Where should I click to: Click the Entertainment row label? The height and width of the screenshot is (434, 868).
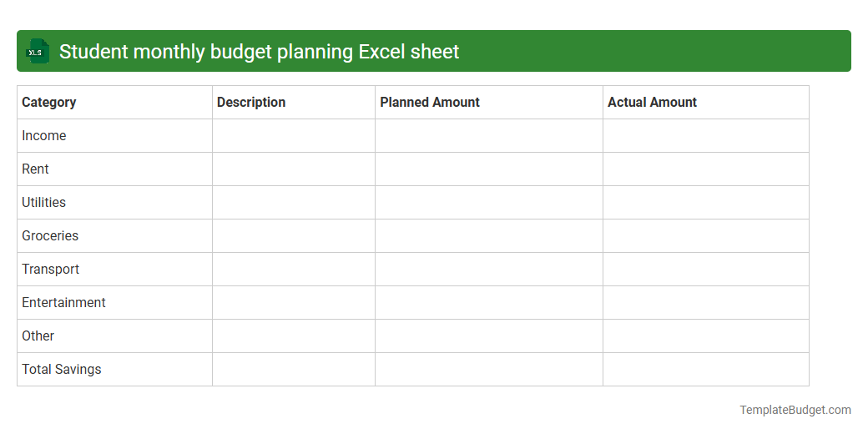point(63,302)
